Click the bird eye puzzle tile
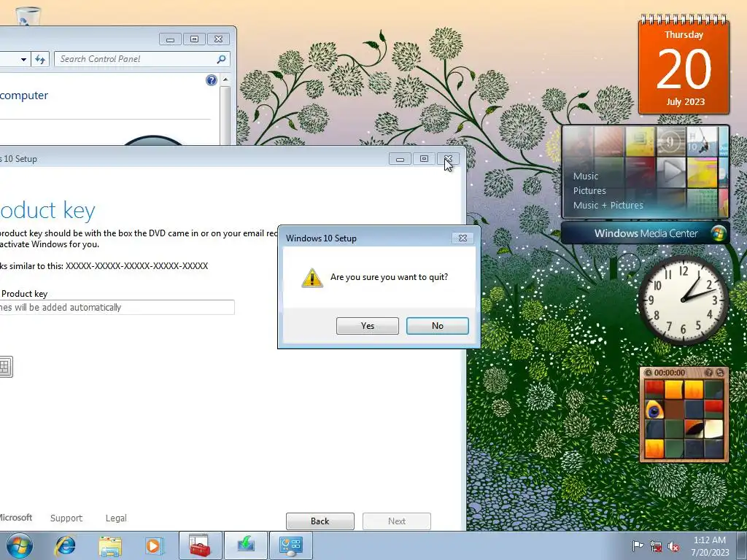This screenshot has width=747, height=560. (x=654, y=409)
